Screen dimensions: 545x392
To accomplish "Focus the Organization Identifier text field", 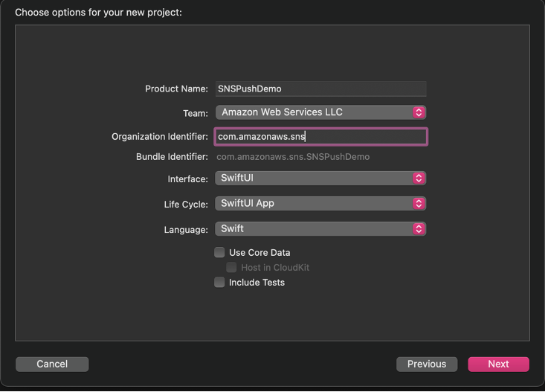I will [x=320, y=137].
